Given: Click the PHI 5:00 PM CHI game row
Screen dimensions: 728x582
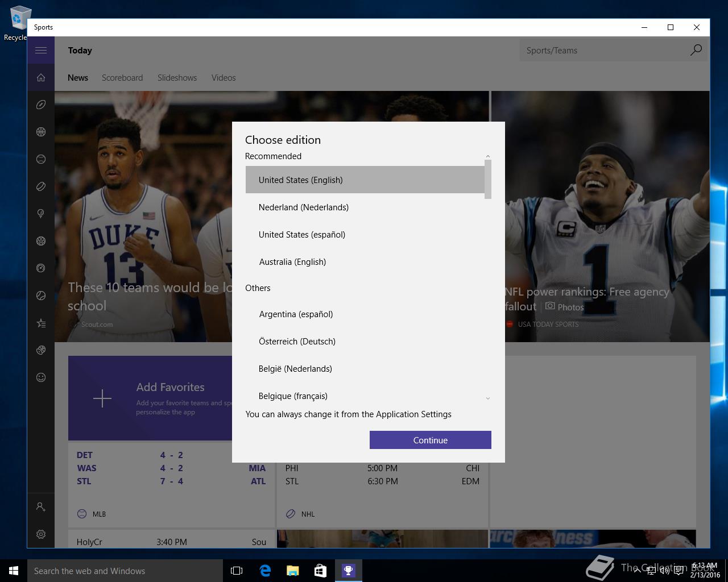Looking at the screenshot, I should [x=382, y=468].
